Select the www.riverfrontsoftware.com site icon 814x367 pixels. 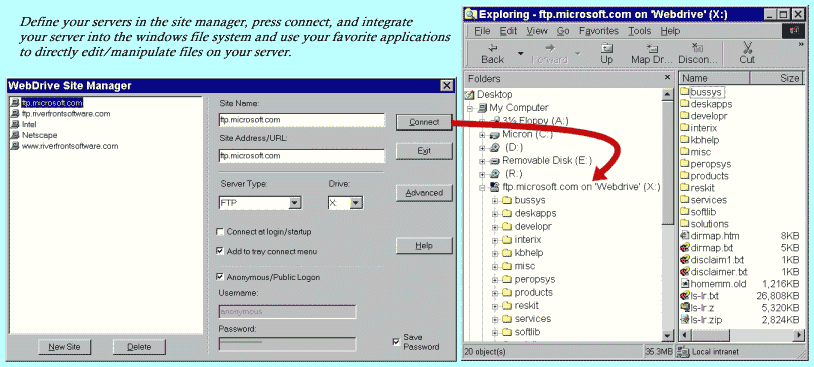(x=15, y=146)
